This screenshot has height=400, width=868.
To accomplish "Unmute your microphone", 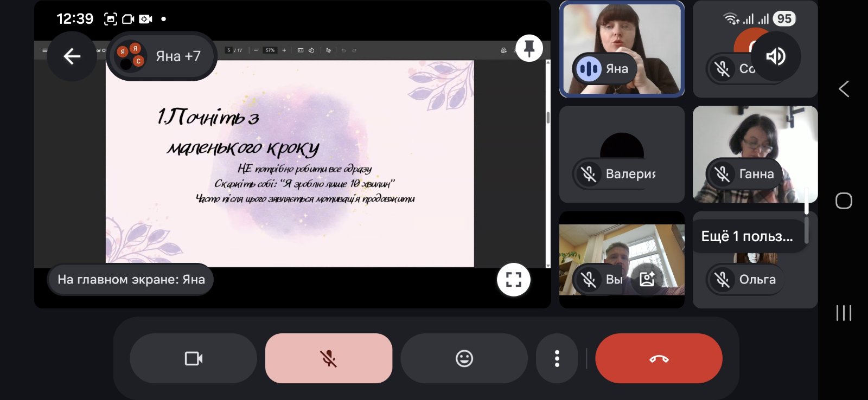I will 328,358.
